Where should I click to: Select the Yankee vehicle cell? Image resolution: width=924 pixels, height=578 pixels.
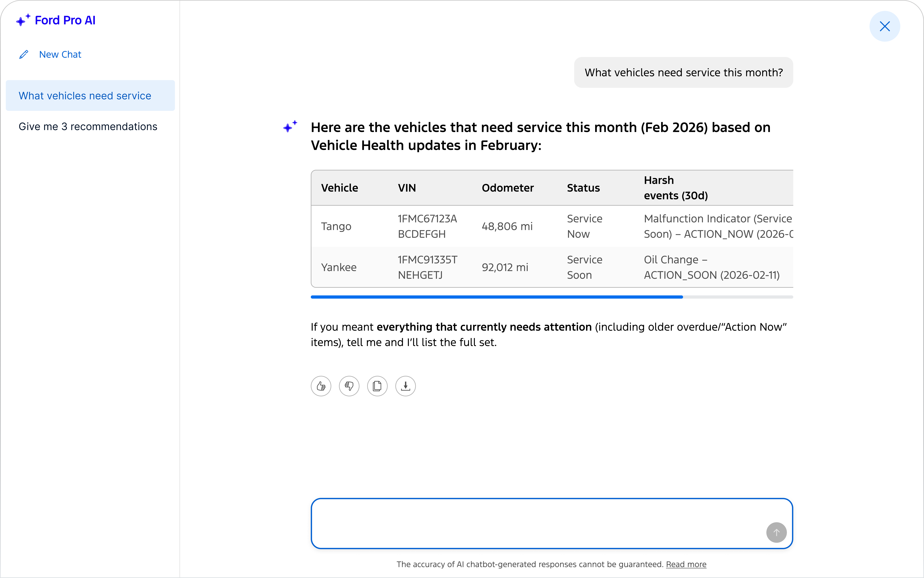click(x=339, y=267)
